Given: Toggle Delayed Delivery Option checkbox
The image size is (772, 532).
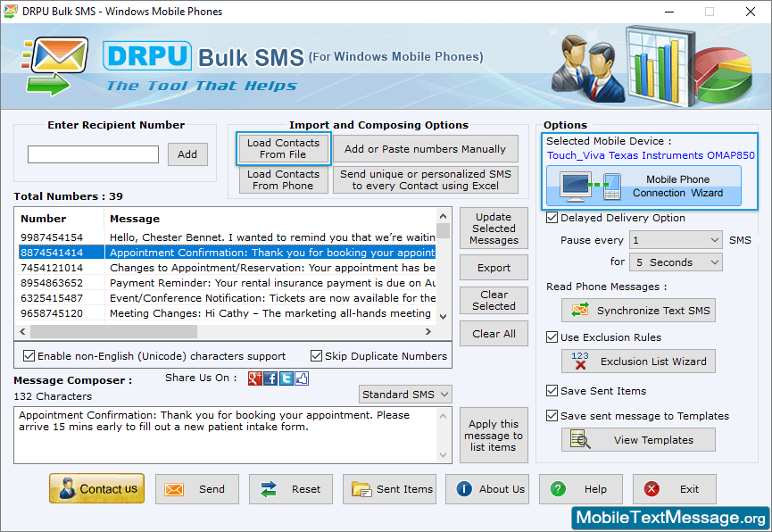Looking at the screenshot, I should click(552, 218).
